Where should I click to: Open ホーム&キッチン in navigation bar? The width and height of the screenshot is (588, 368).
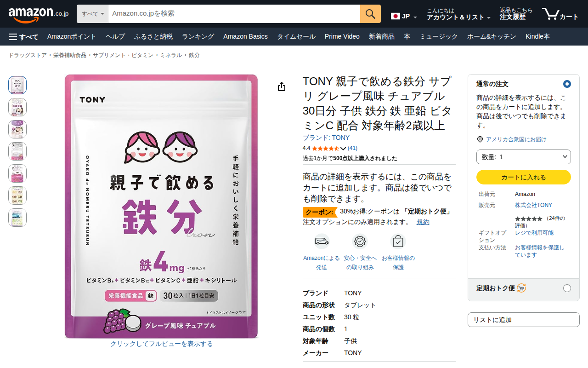(x=492, y=37)
